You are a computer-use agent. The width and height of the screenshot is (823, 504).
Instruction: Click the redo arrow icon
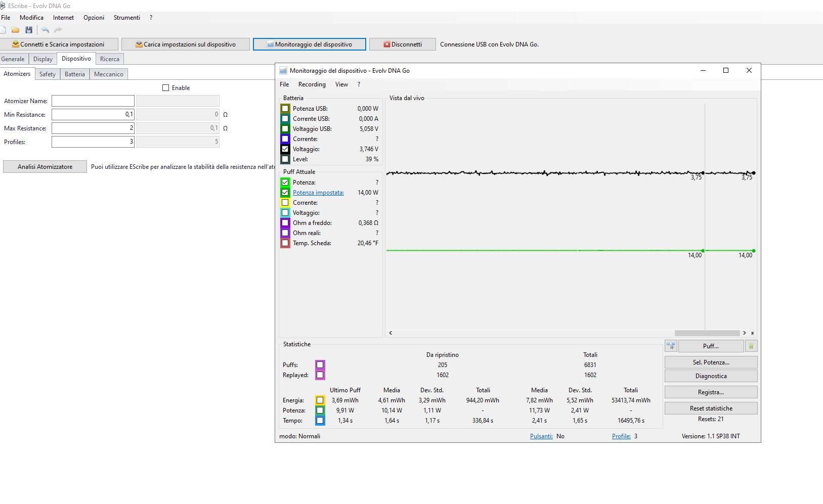click(x=58, y=30)
